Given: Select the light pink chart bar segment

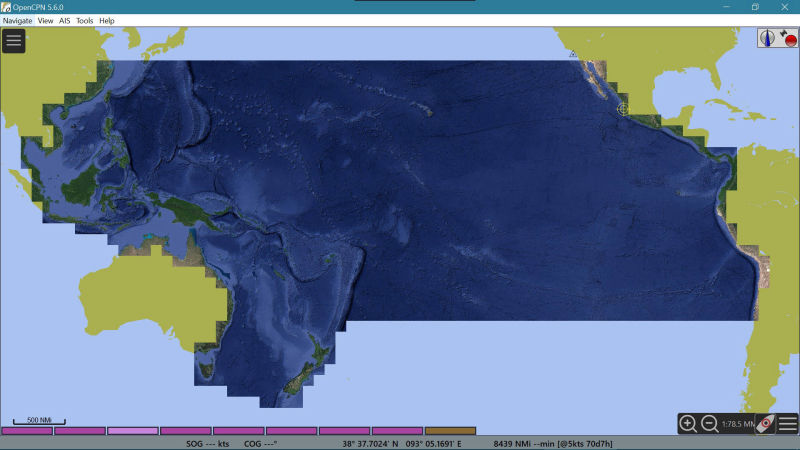Looking at the screenshot, I should [133, 431].
